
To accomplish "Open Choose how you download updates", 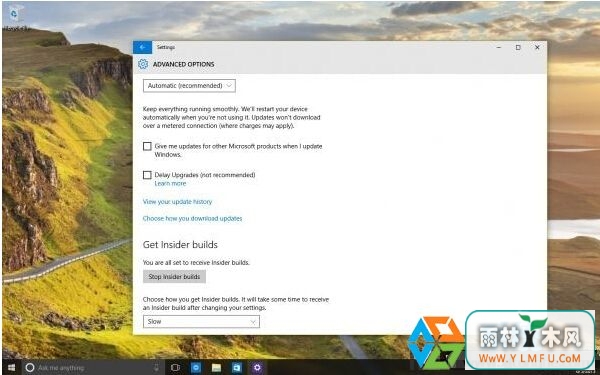I will [x=192, y=218].
